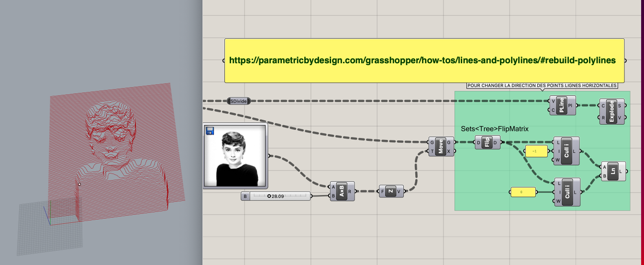Select the lower Cull i component
This screenshot has width=644, height=265.
[566, 192]
